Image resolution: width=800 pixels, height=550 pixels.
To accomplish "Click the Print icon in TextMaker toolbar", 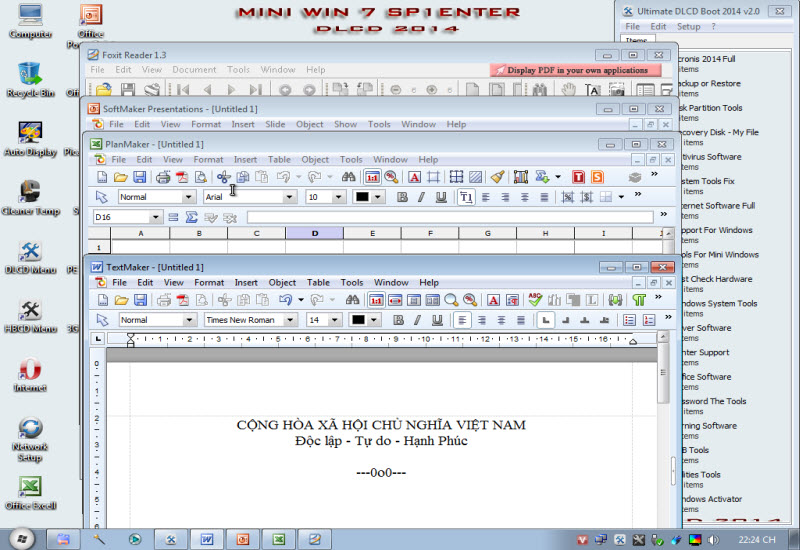I will (x=164, y=300).
